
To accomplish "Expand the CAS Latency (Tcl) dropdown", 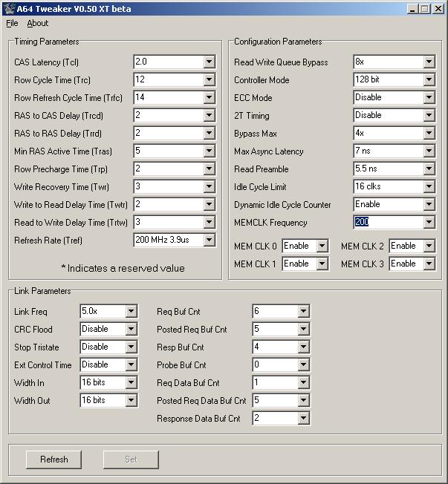I will click(210, 62).
